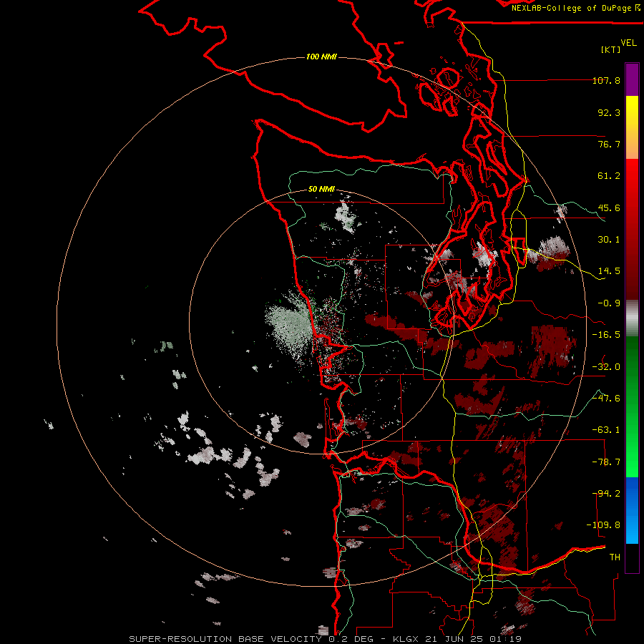Click the 0.2 DEG elevation angle text
Viewport: 644px width, 644px height.
[x=351, y=639]
